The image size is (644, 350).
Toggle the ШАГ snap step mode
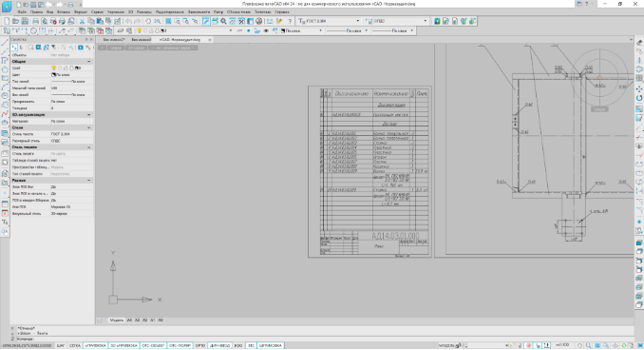(61, 345)
